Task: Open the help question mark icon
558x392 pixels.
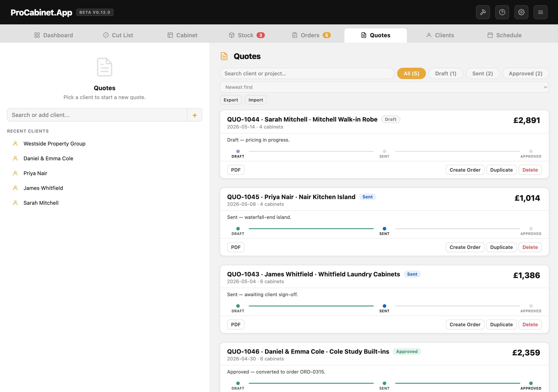Action: [502, 12]
